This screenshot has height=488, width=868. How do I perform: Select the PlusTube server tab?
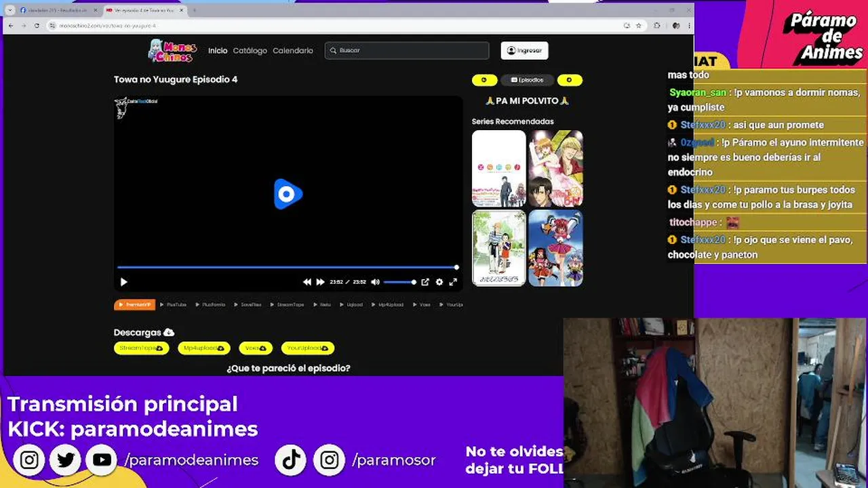[x=172, y=305]
